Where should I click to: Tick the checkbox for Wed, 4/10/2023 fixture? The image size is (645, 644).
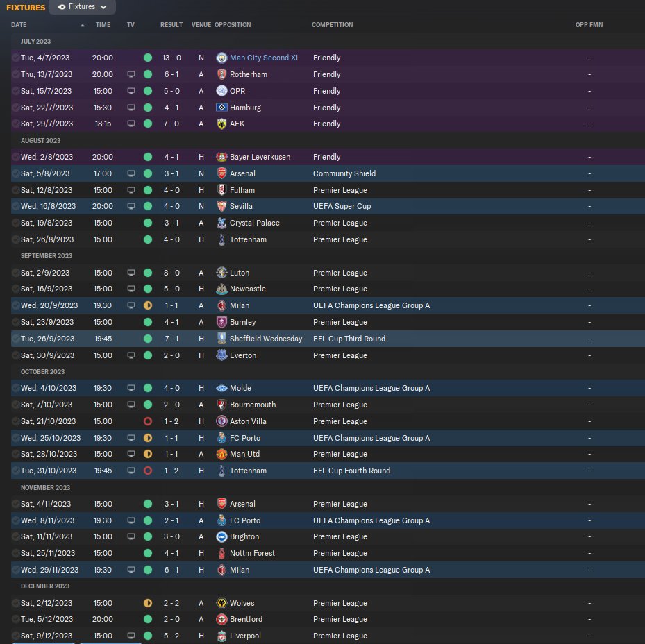[16, 388]
